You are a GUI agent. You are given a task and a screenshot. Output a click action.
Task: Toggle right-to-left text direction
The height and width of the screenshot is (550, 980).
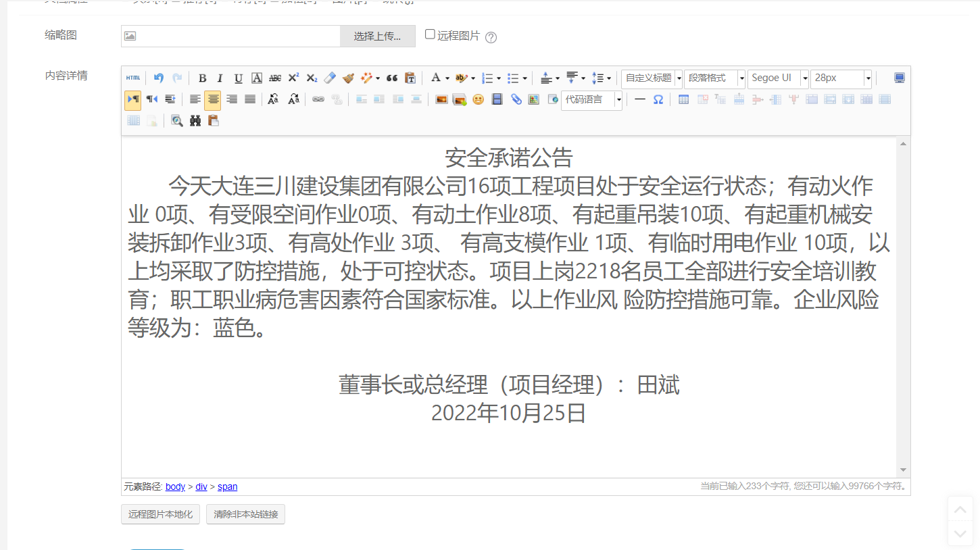tap(152, 99)
